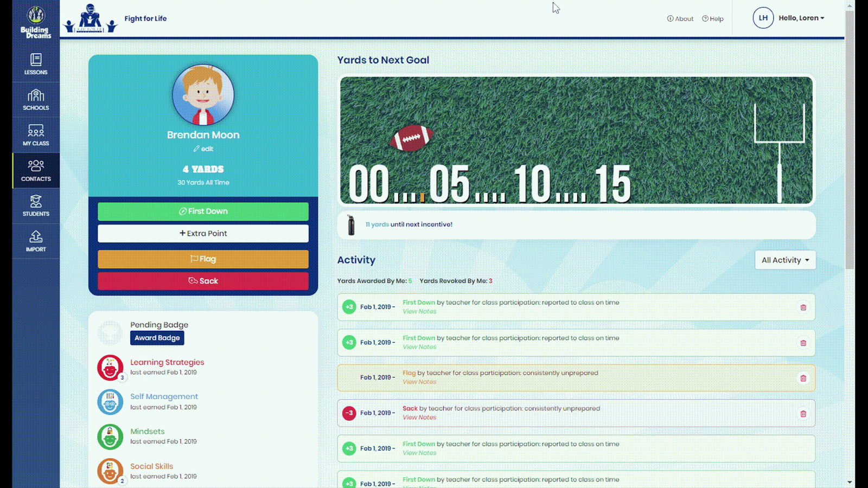Expand the Hello, Loren user menu
This screenshot has width=868, height=488.
point(801,18)
